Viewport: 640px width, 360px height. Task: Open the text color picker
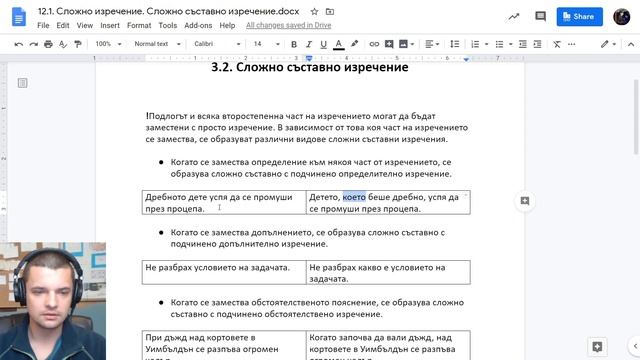tap(338, 44)
